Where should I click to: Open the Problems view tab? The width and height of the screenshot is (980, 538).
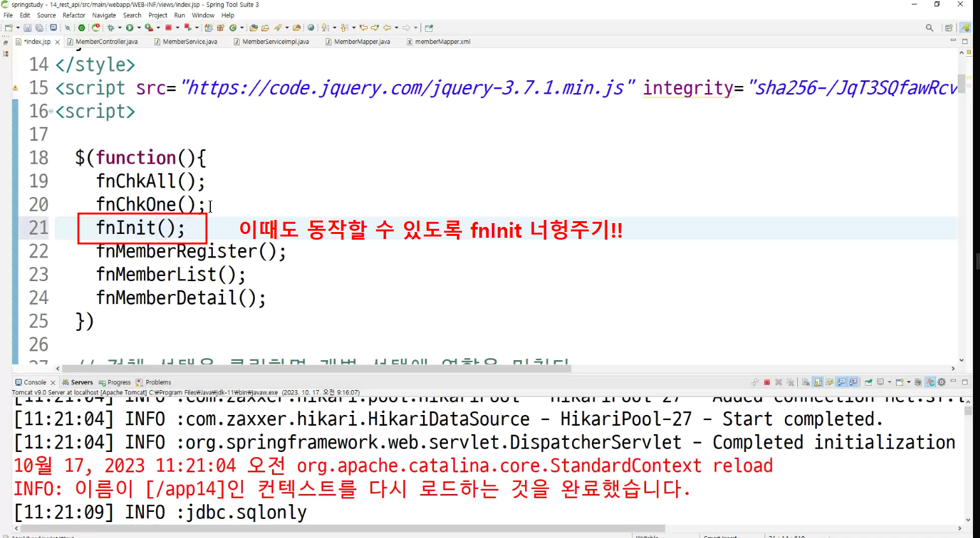point(154,382)
